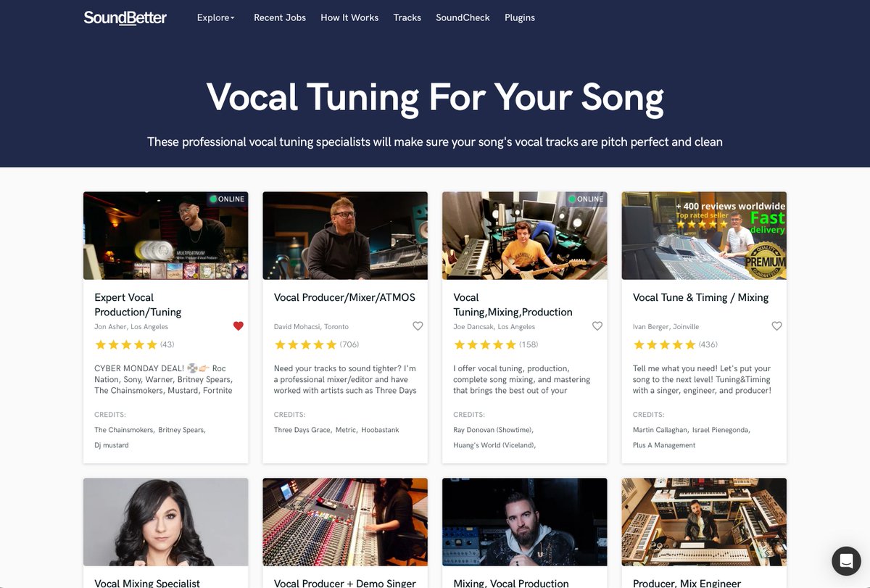Image resolution: width=870 pixels, height=588 pixels.
Task: Click the (706) review count
Action: click(x=349, y=344)
